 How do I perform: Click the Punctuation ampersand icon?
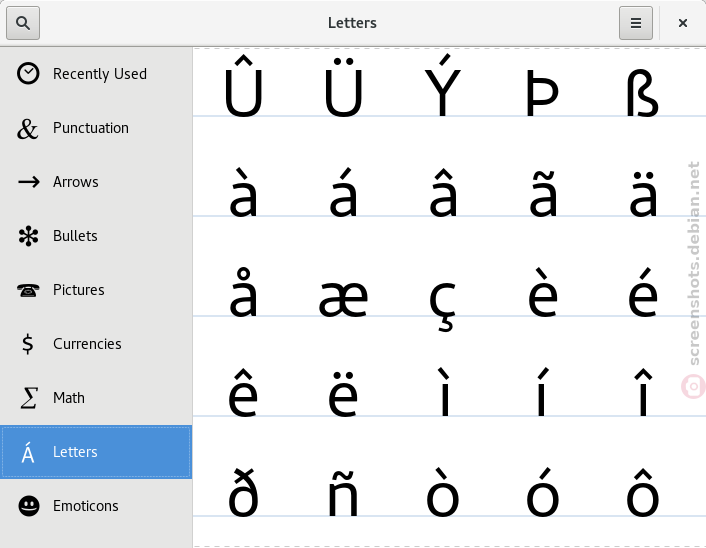click(x=27, y=128)
